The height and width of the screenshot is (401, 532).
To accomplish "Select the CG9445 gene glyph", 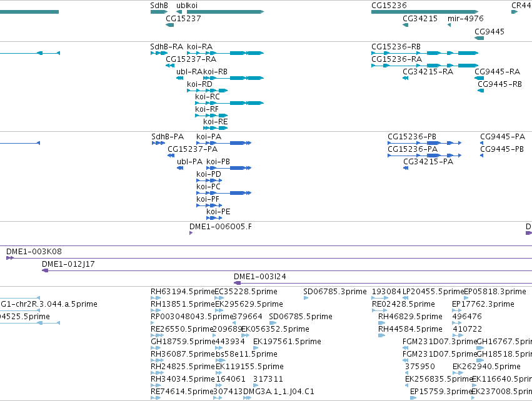I will (x=479, y=38).
